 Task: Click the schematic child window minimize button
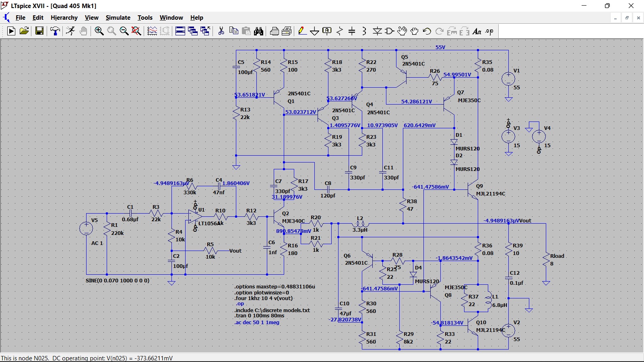click(615, 18)
